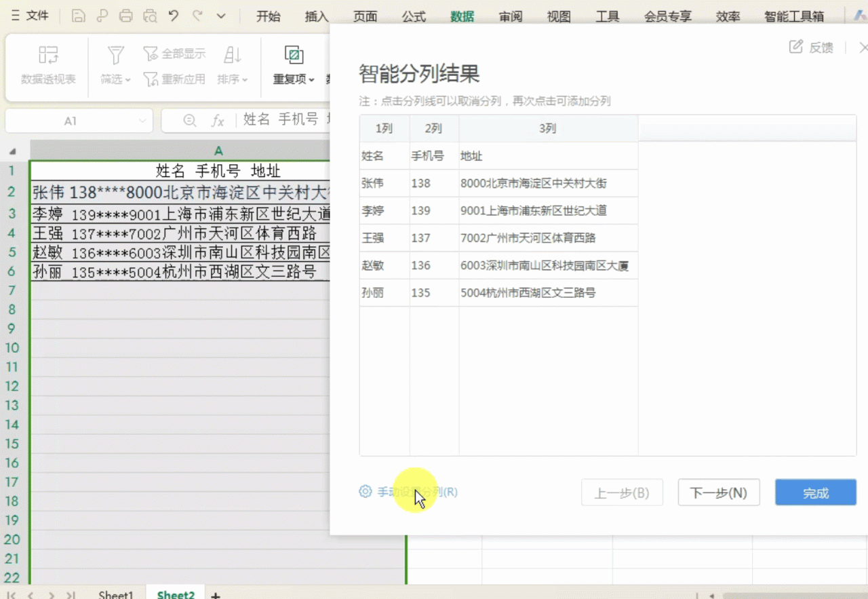Screen dimensions: 868x599
Task: Click in the formula bar text
Action: point(285,119)
